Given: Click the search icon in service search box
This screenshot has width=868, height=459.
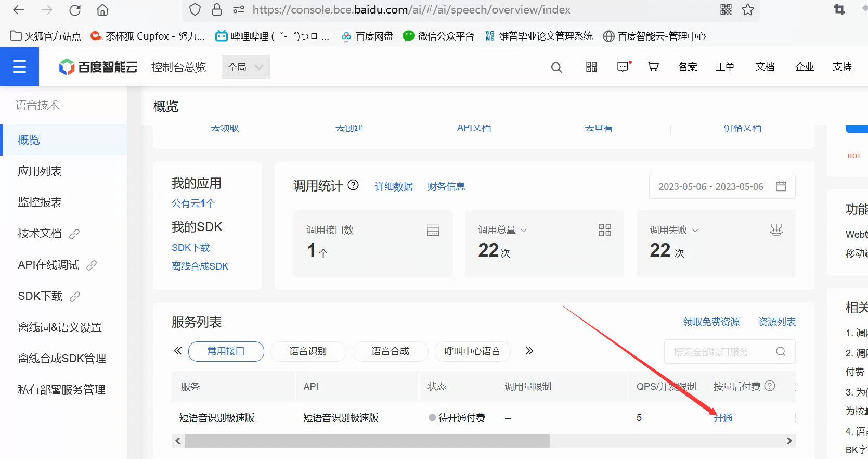Looking at the screenshot, I should click(781, 352).
